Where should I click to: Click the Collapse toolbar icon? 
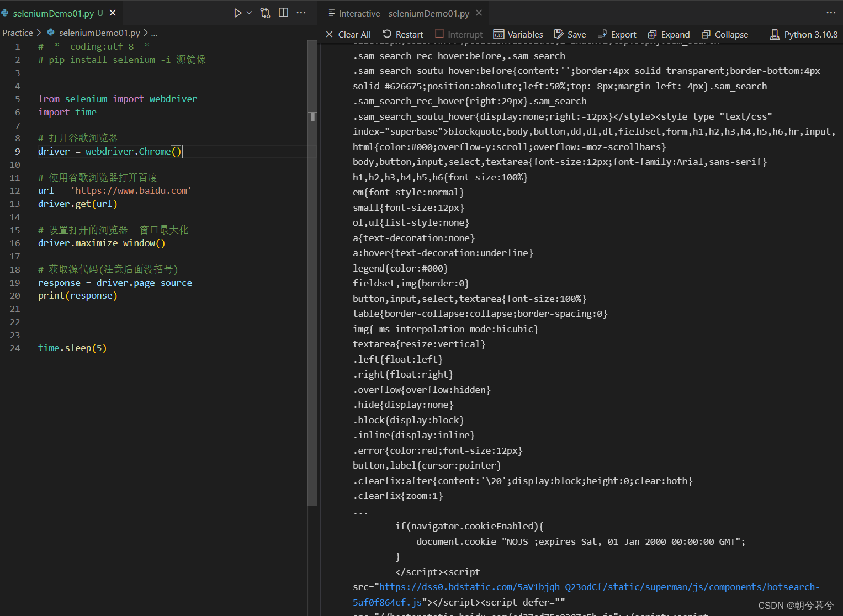click(x=706, y=34)
